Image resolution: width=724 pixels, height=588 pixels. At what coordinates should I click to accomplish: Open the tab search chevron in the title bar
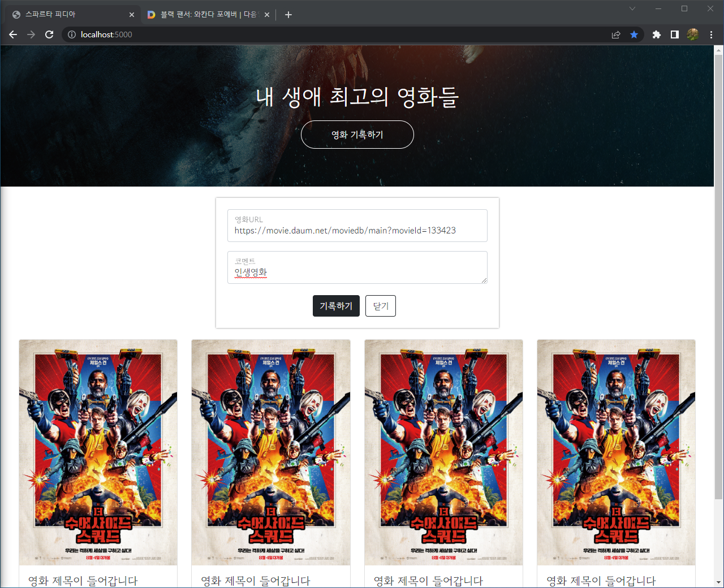click(x=632, y=8)
